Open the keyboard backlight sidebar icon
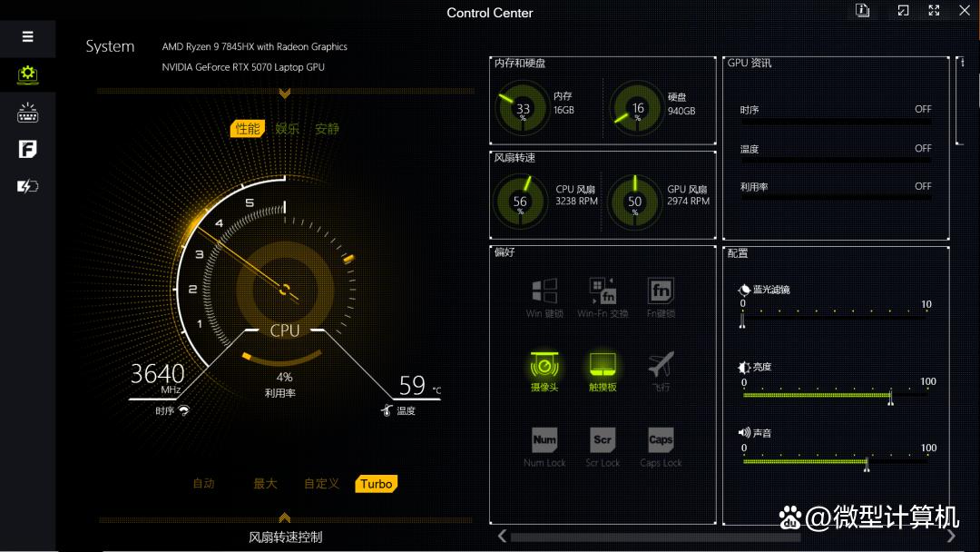 pyautogui.click(x=27, y=113)
